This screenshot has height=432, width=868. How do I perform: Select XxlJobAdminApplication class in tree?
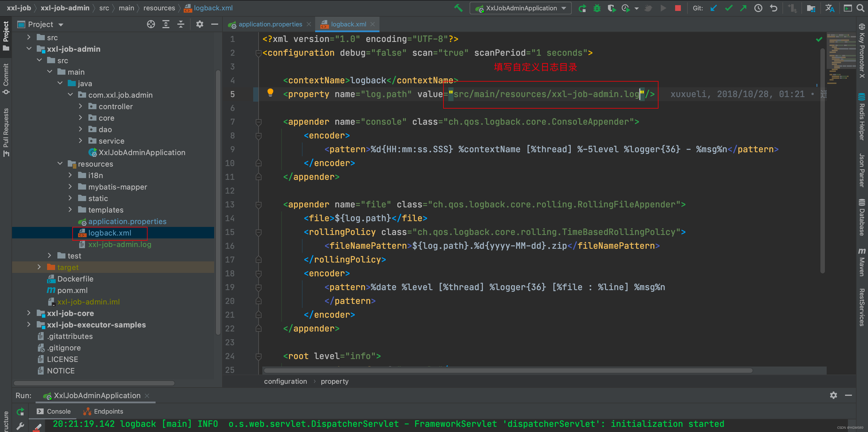pyautogui.click(x=142, y=152)
